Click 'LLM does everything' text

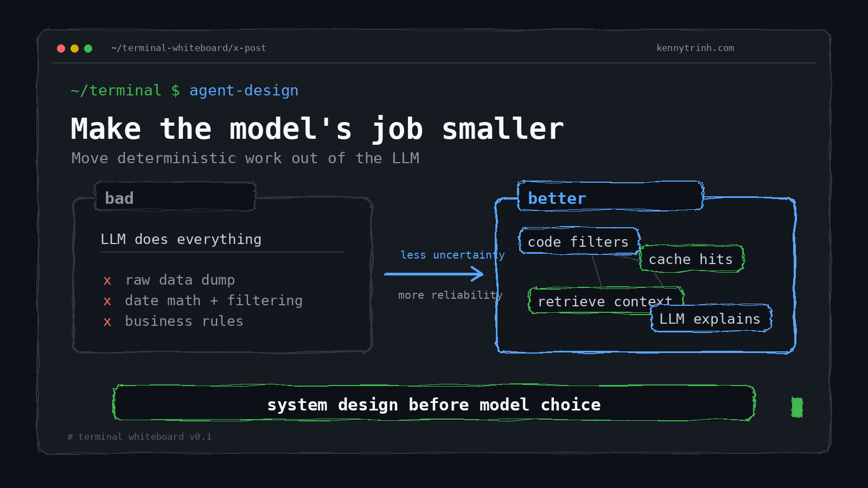pos(181,239)
